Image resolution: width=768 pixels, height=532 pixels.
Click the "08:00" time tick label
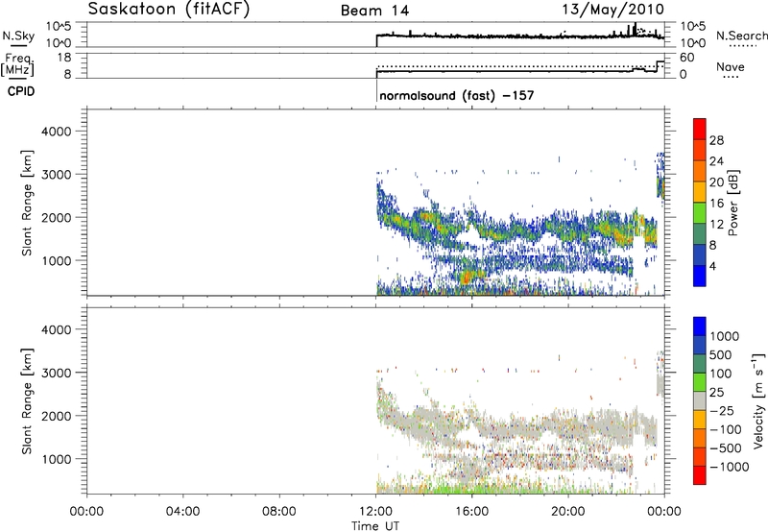click(279, 512)
